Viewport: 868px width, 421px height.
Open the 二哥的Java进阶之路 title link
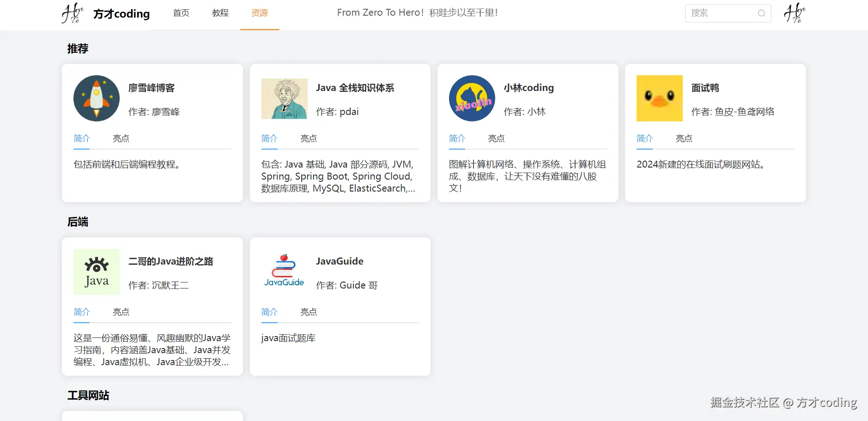tap(171, 261)
